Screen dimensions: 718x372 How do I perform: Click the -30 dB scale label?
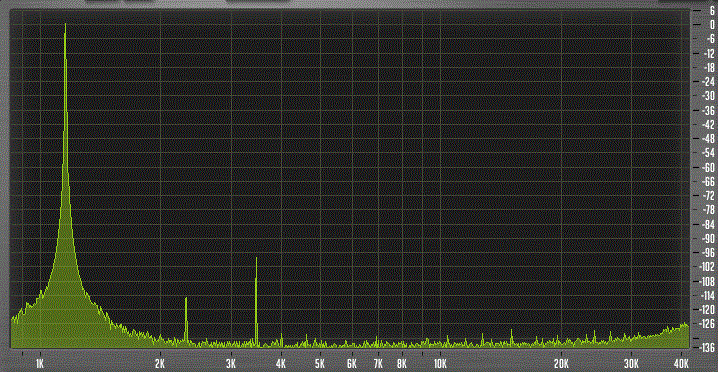(x=708, y=96)
